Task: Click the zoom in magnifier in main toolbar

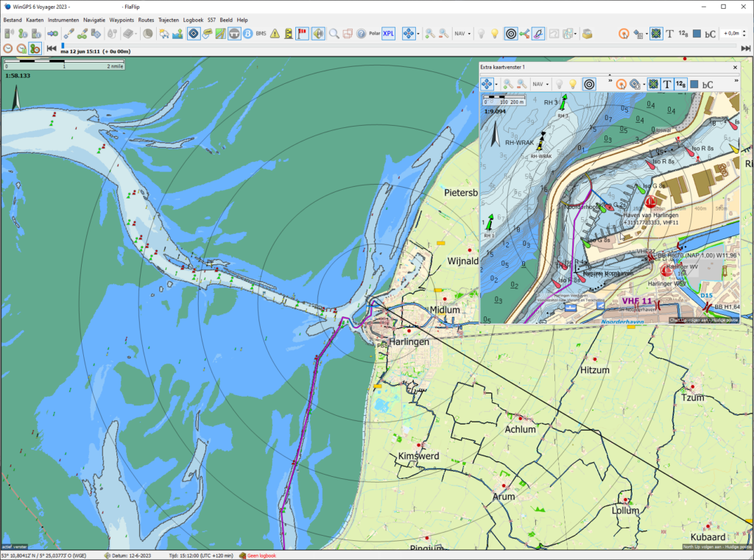Action: (430, 34)
